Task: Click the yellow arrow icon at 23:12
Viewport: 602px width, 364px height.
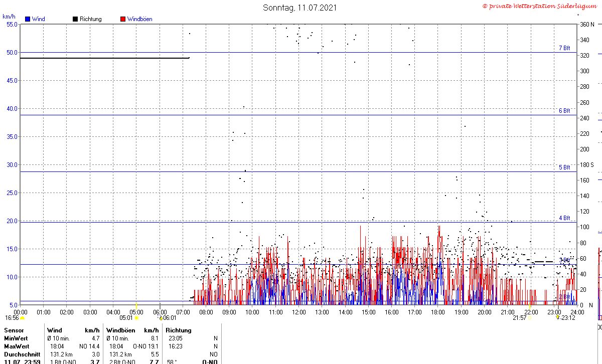Action: coord(557,318)
